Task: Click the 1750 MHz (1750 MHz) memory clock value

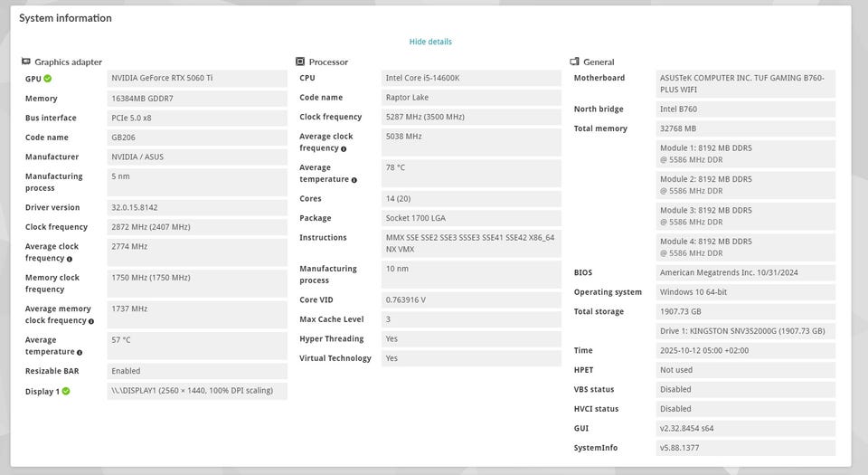Action: pyautogui.click(x=197, y=283)
